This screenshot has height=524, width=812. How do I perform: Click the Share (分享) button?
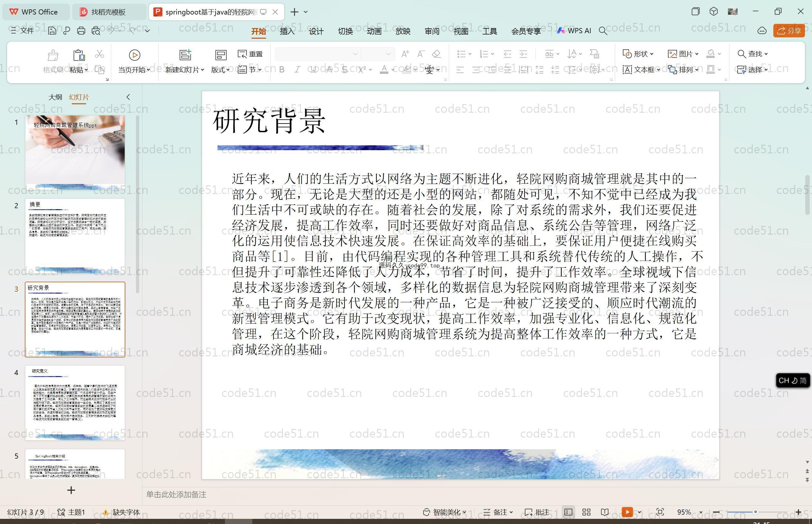(789, 31)
